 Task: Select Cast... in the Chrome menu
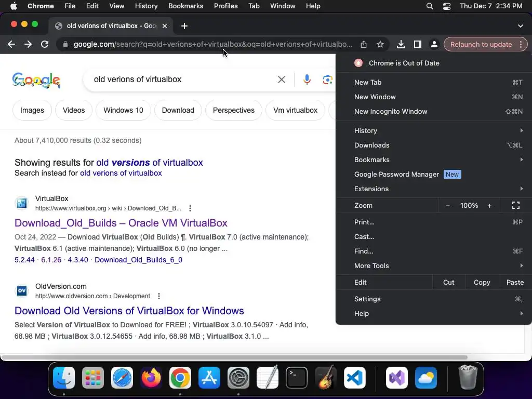point(434,237)
